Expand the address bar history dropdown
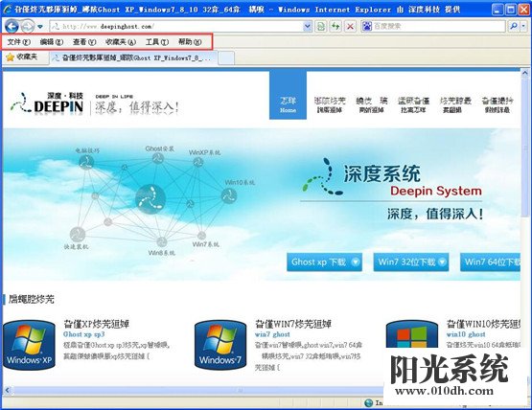Image resolution: width=532 pixels, height=410 pixels. click(x=308, y=26)
